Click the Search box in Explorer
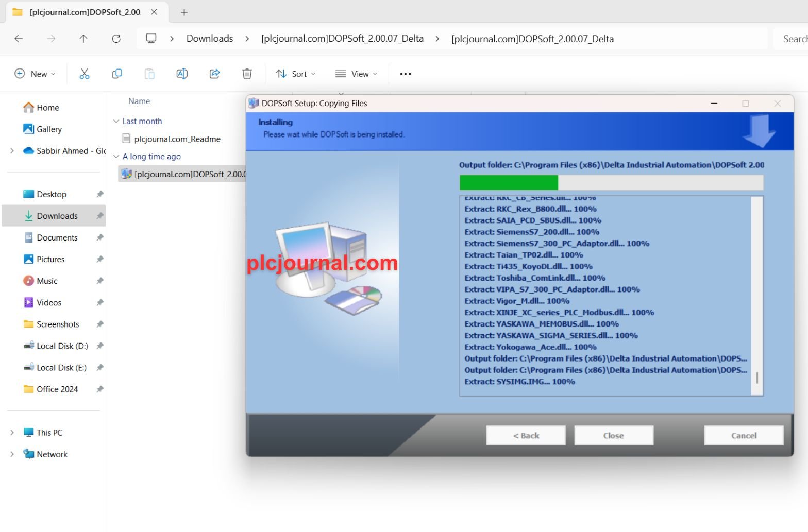Viewport: 808px width, 532px height. click(x=790, y=39)
